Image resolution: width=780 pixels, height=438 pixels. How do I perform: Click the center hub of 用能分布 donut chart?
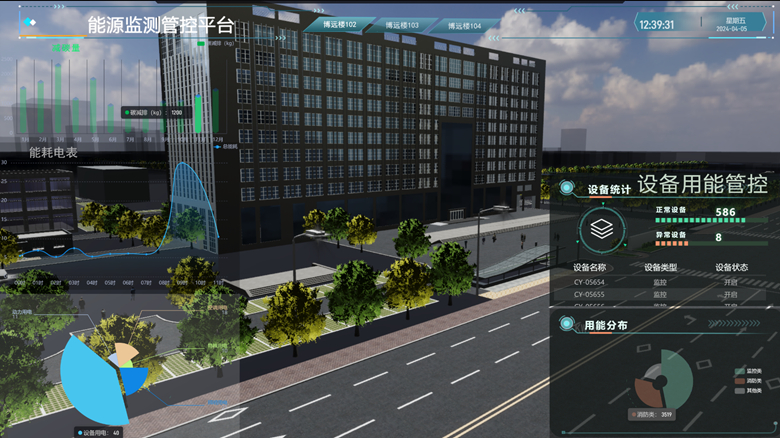[658, 382]
